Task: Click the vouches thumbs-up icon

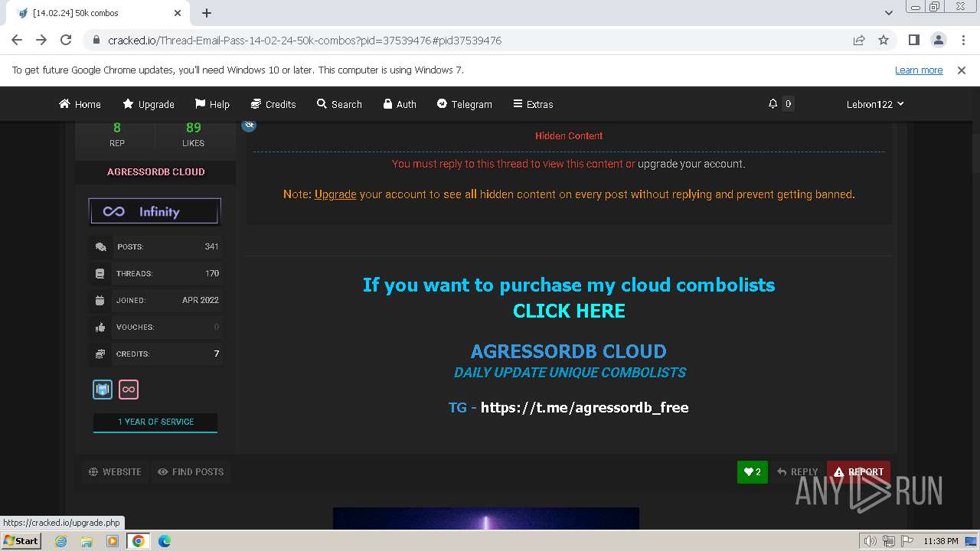Action: click(100, 327)
